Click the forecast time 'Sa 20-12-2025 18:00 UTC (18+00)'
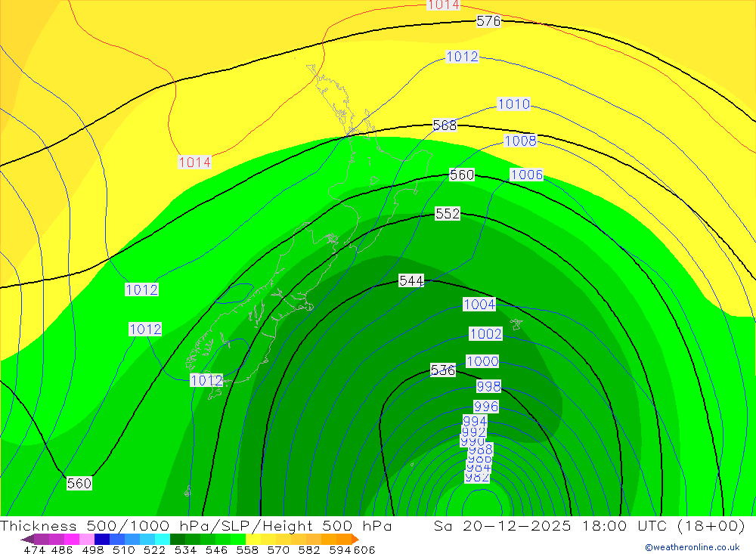The height and width of the screenshot is (554, 756). [589, 525]
